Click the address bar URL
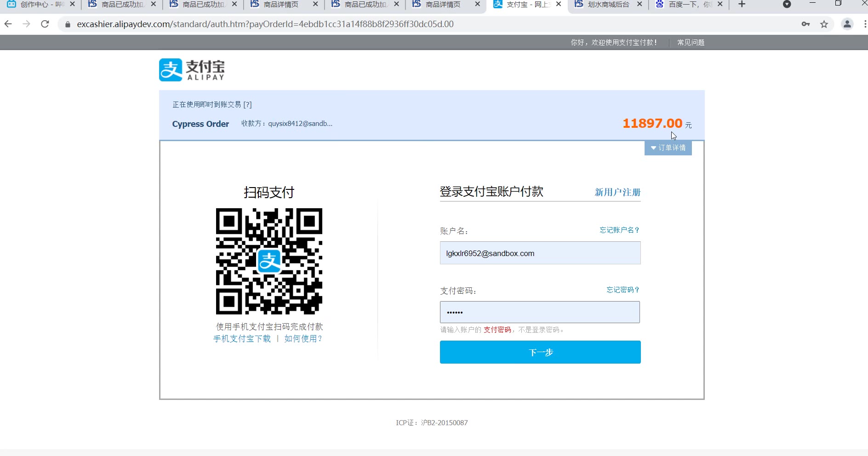 265,24
